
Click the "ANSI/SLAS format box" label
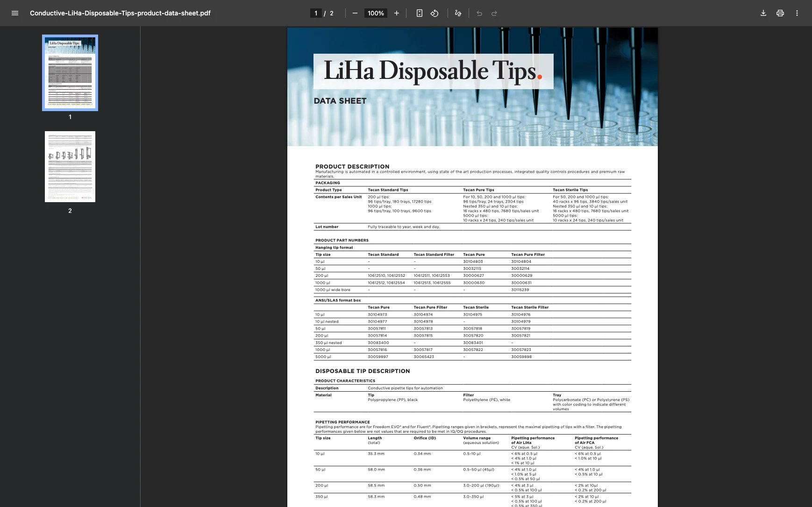[338, 300]
